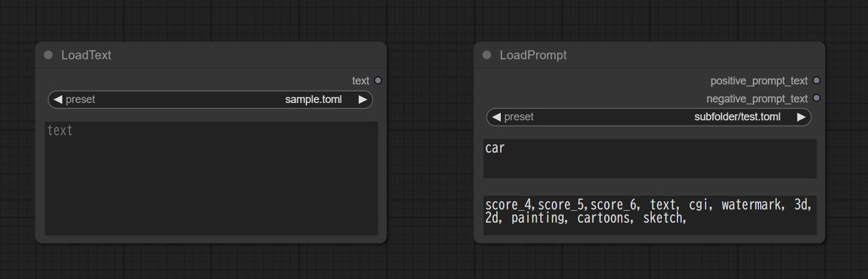Collapse the LoadPrompt node using its dot

487,55
